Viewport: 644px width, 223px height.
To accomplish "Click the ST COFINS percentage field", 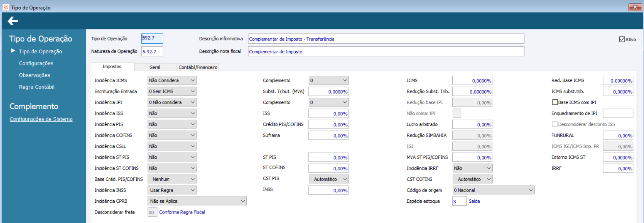I will [x=328, y=168].
